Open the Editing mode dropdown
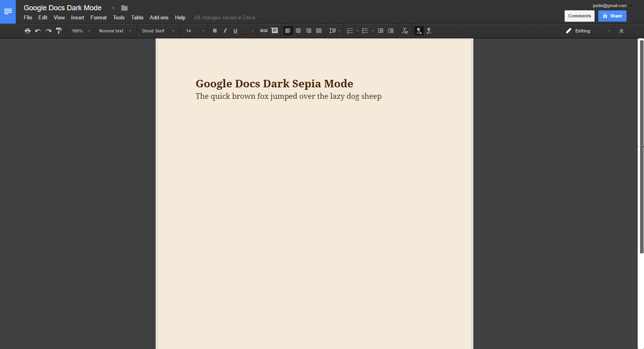Image resolution: width=644 pixels, height=349 pixels. pyautogui.click(x=588, y=31)
